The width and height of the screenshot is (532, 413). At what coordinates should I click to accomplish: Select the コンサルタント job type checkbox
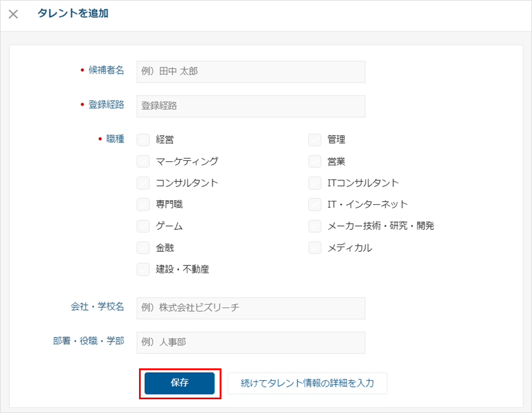(x=143, y=183)
